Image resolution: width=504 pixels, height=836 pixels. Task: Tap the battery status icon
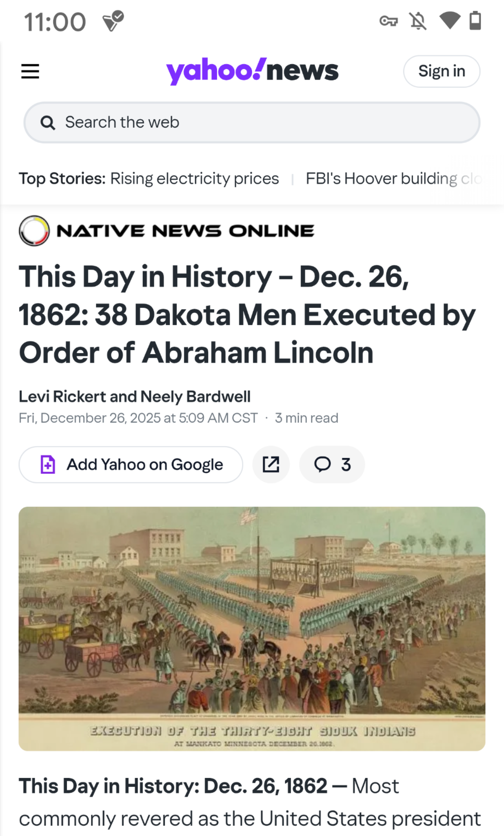click(475, 21)
